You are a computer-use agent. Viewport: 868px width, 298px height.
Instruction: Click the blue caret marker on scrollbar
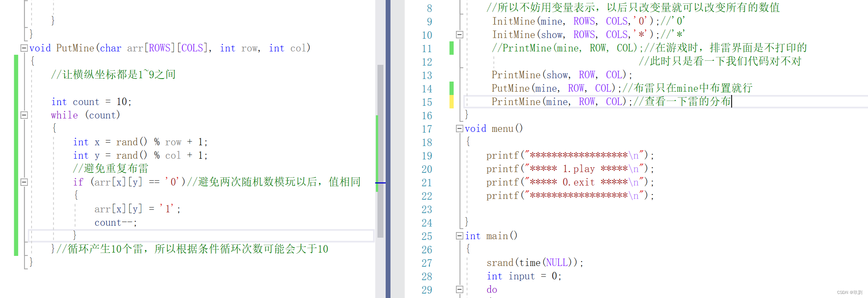tap(380, 183)
